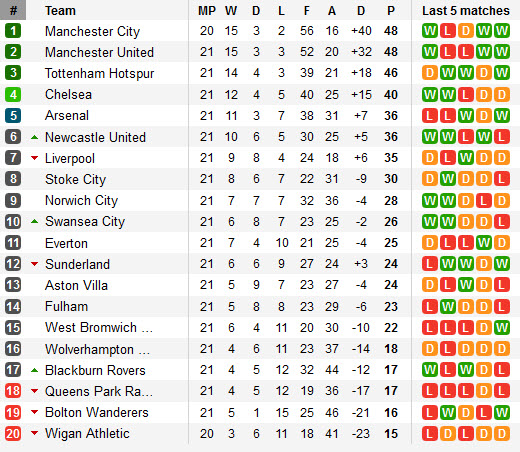
Task: Click the Last 5 matches header
Action: click(466, 11)
